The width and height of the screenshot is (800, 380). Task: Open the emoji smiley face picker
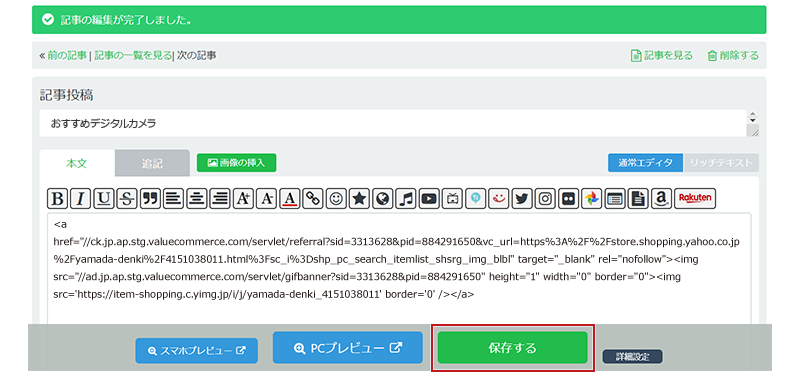click(336, 199)
